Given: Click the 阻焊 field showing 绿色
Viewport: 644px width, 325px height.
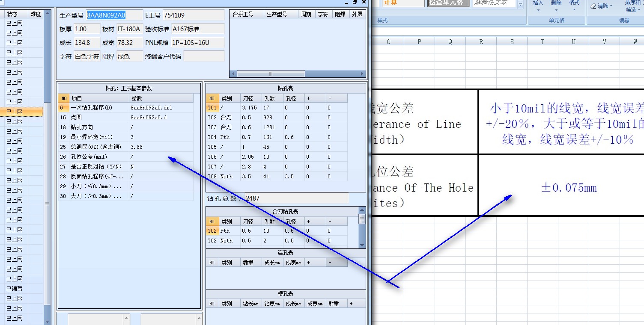Looking at the screenshot, I should (x=129, y=56).
